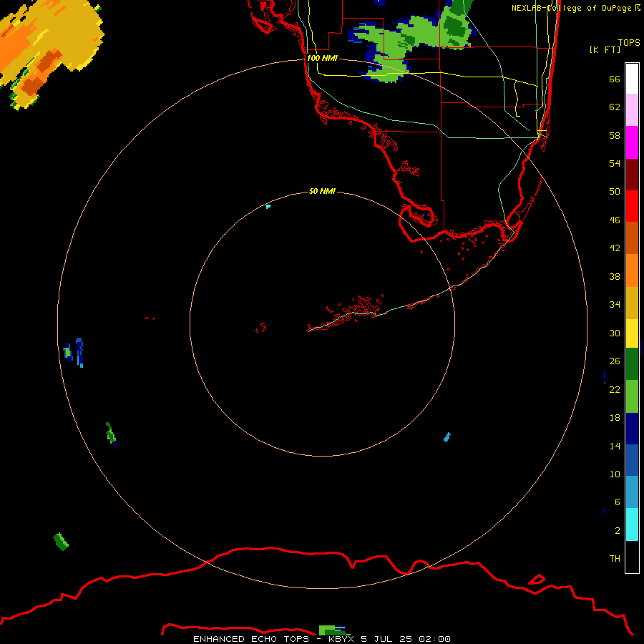Click the "34" legend value
The width and height of the screenshot is (644, 644).
tap(615, 304)
